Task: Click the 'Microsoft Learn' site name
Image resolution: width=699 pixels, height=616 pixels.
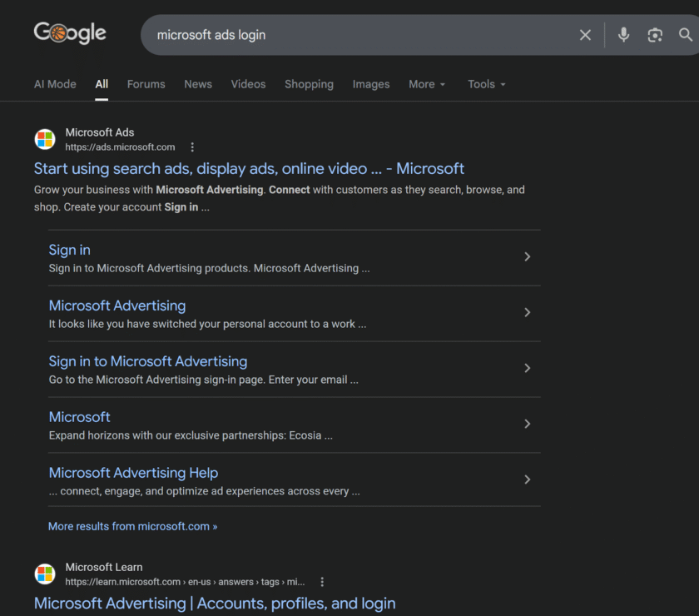Action: point(104,568)
